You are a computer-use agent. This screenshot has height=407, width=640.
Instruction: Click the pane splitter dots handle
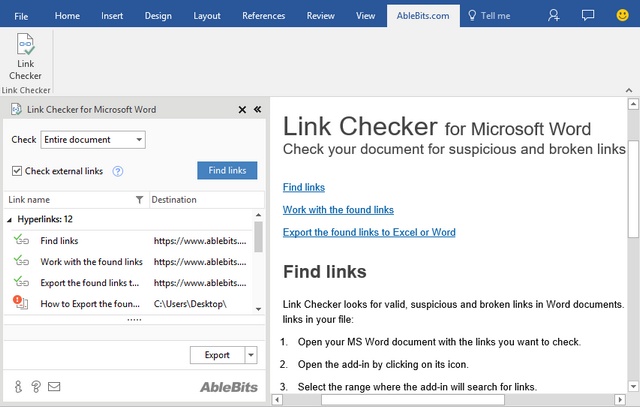(134, 320)
